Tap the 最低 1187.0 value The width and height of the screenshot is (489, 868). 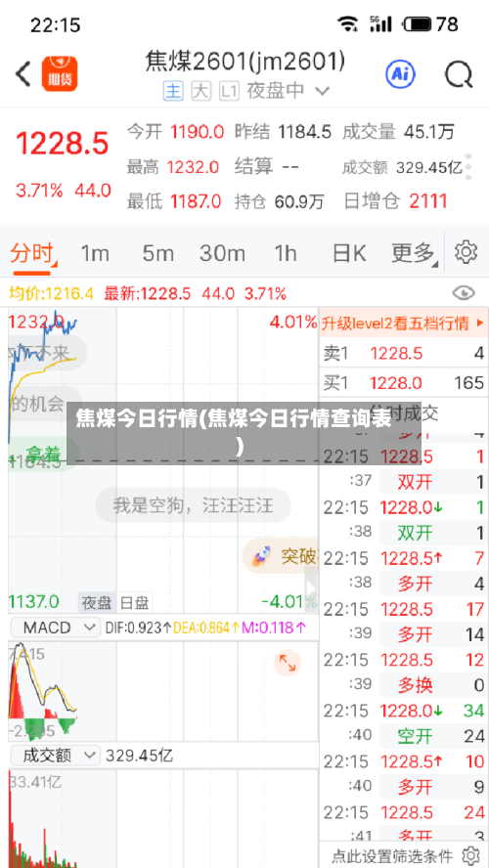tap(196, 201)
